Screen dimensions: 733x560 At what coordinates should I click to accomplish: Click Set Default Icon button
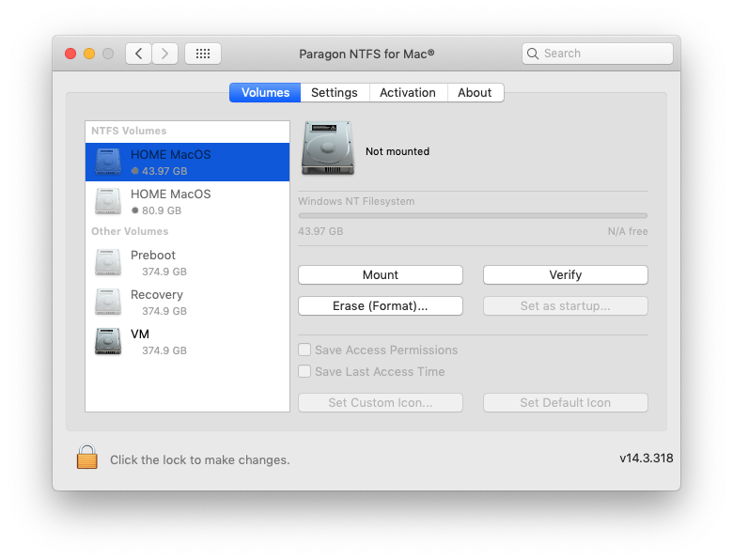(x=566, y=402)
